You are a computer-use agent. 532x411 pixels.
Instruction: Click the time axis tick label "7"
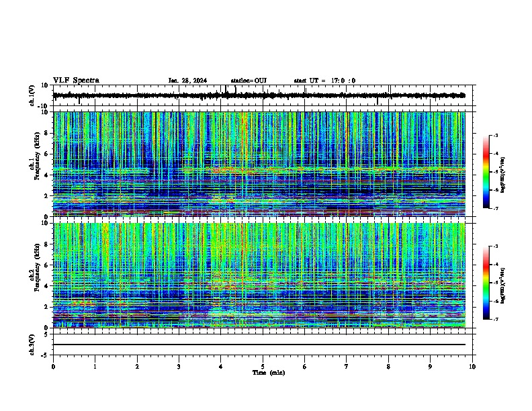[x=347, y=367]
